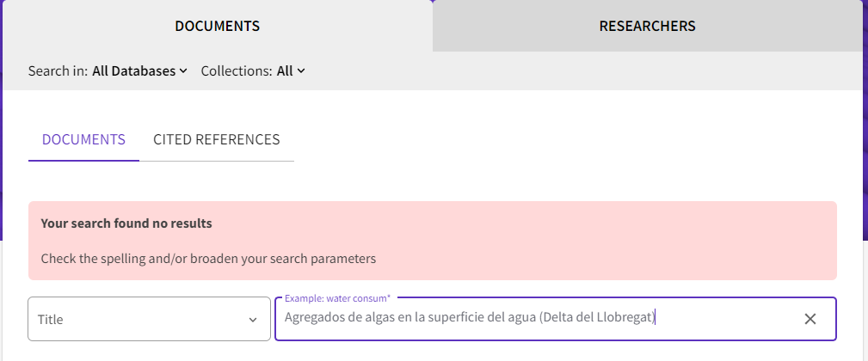
Task: Click the chevron arrow in the Title field selector
Action: tap(253, 320)
